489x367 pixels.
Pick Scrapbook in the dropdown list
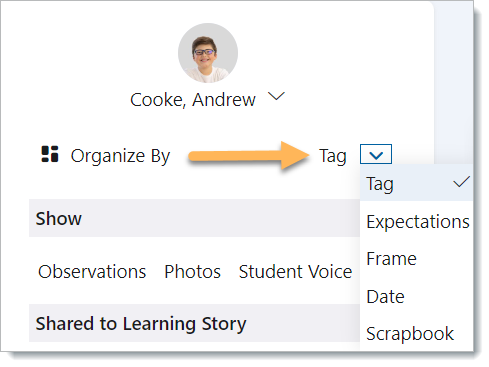[x=410, y=333]
